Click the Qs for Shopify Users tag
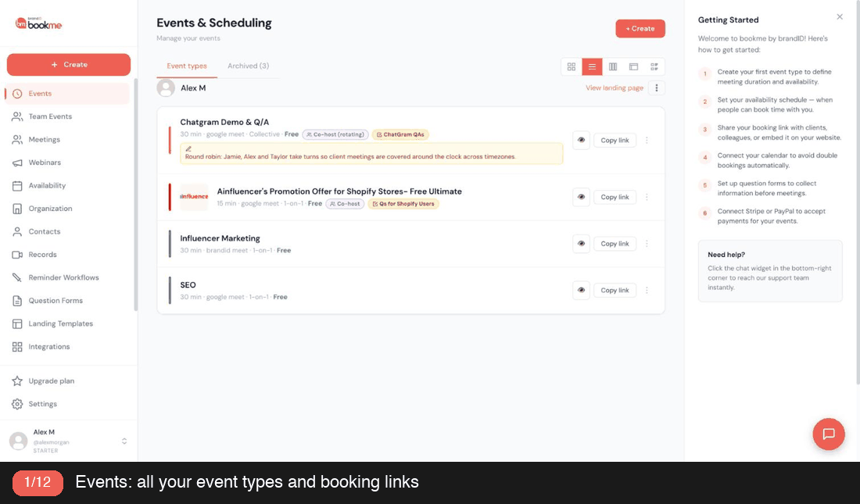The height and width of the screenshot is (504, 860). click(x=403, y=203)
